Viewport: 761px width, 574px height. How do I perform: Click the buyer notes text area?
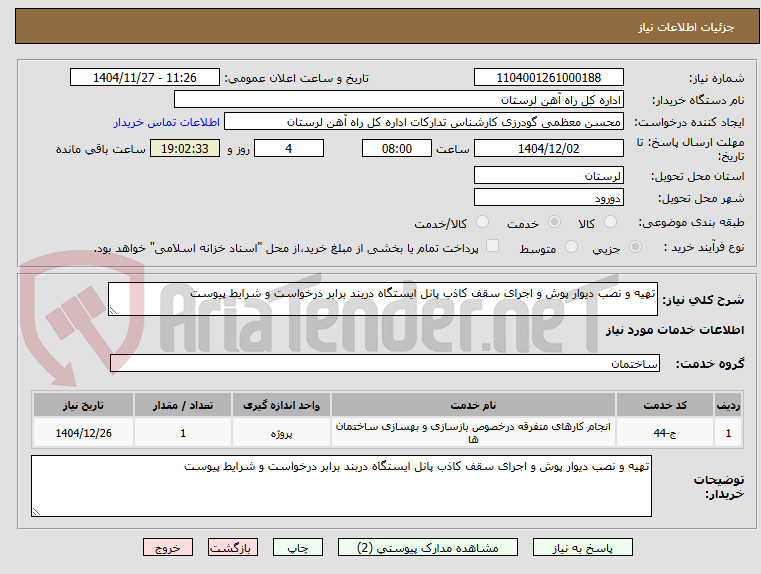[341, 486]
